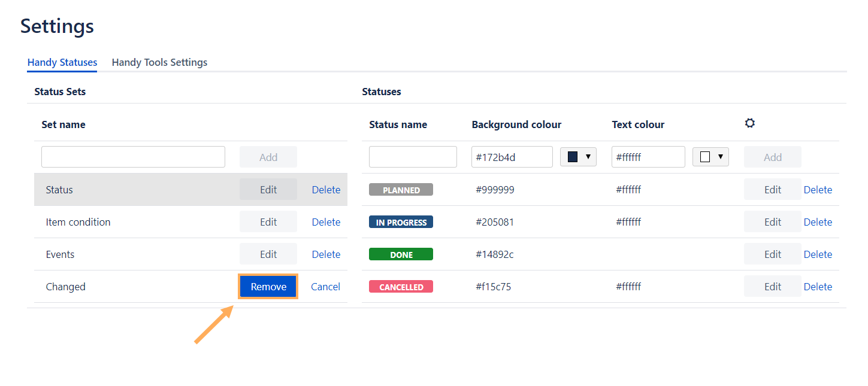Image resolution: width=868 pixels, height=386 pixels.
Task: Click the dark navy background colour swatch
Action: coord(573,157)
